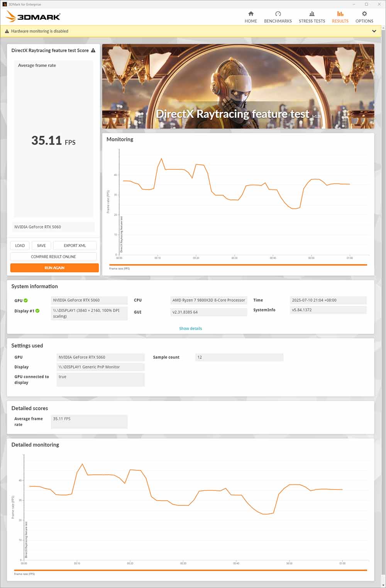
Task: Click the score warning triangle icon
Action: [93, 51]
